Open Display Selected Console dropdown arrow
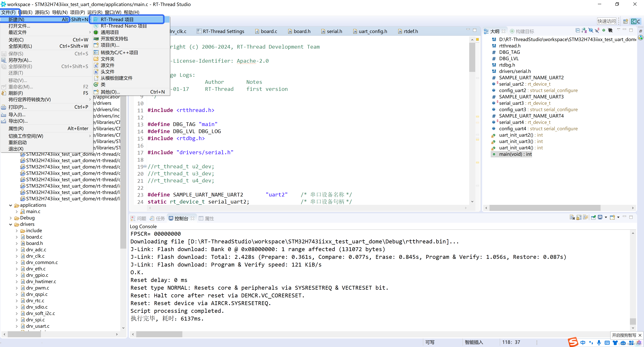 [x=606, y=217]
